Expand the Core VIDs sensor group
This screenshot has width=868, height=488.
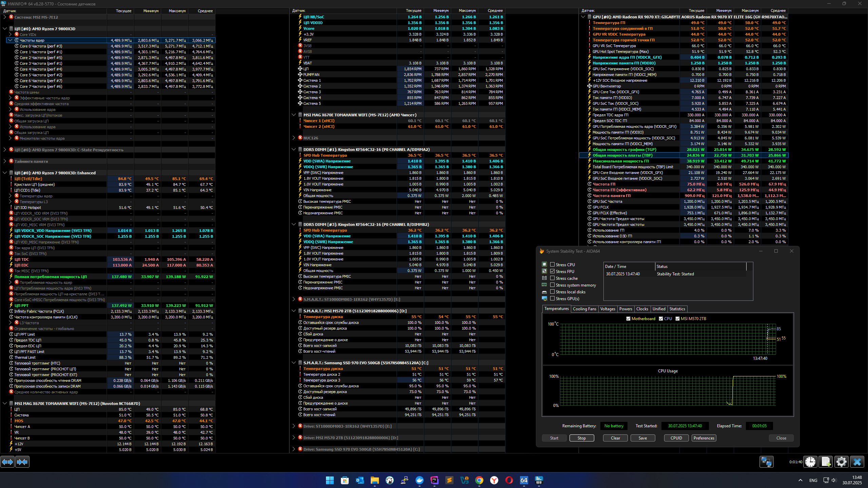10,35
